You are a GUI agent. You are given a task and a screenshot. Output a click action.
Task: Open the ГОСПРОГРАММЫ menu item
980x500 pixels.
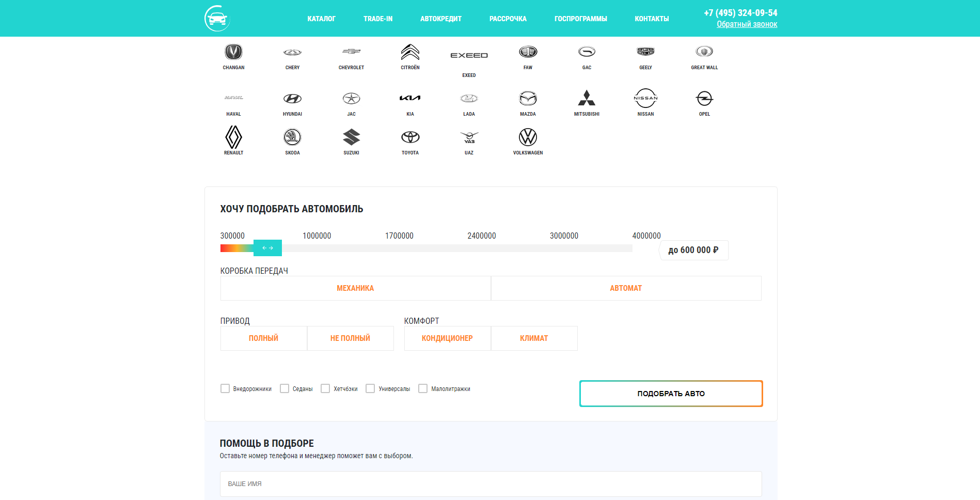click(x=581, y=19)
